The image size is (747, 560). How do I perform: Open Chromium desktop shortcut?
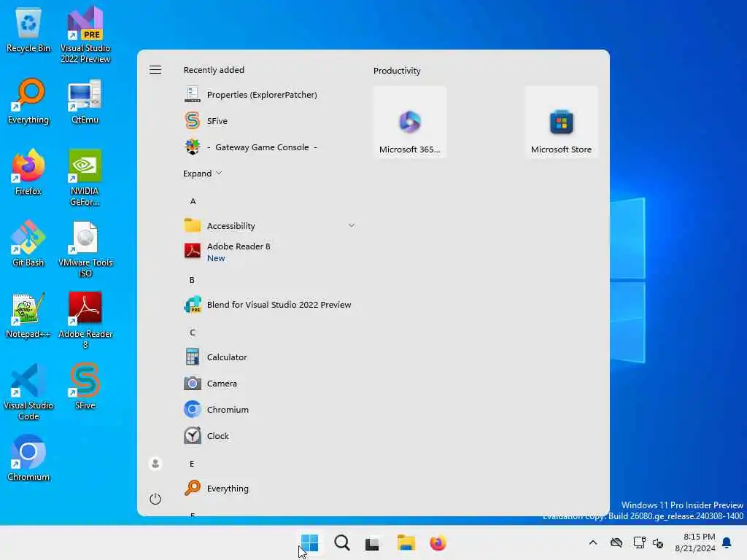click(x=28, y=458)
